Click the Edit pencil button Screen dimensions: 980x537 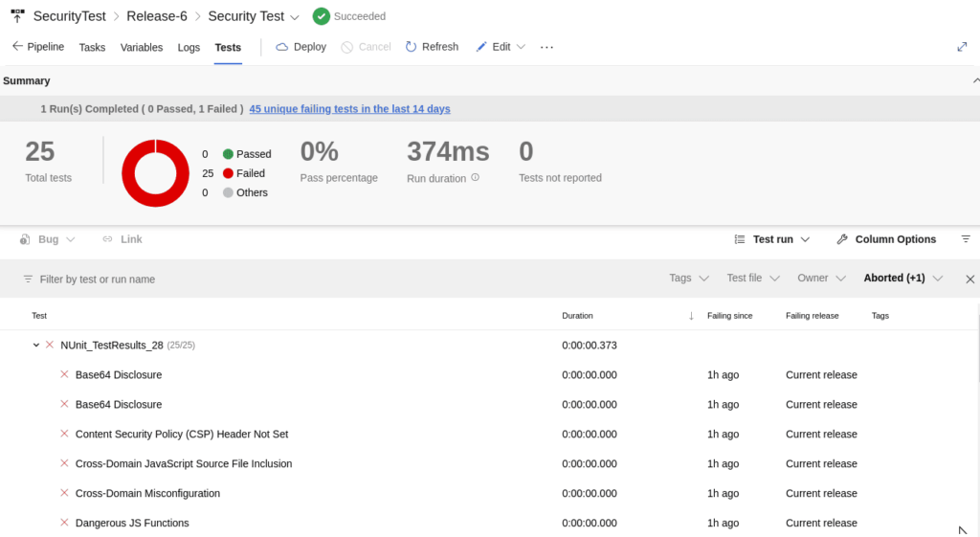pyautogui.click(x=493, y=47)
